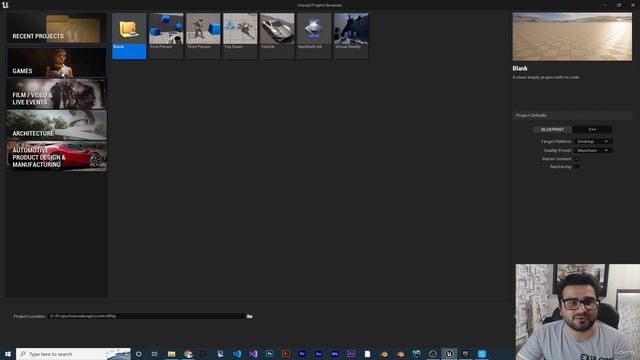This screenshot has width=640, height=360.
Task: Open Google Chrome from the taskbar
Action: pos(188,354)
